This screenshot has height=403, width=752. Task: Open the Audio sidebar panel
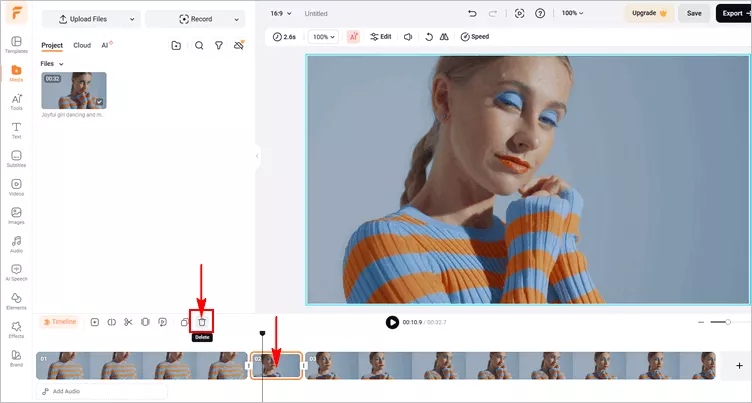[16, 244]
